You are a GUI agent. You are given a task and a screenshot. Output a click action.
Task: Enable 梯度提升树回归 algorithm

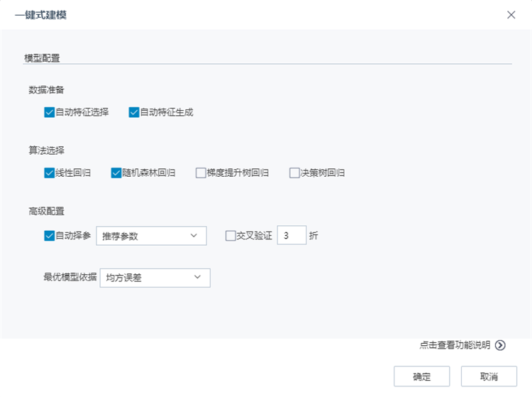[x=201, y=173]
